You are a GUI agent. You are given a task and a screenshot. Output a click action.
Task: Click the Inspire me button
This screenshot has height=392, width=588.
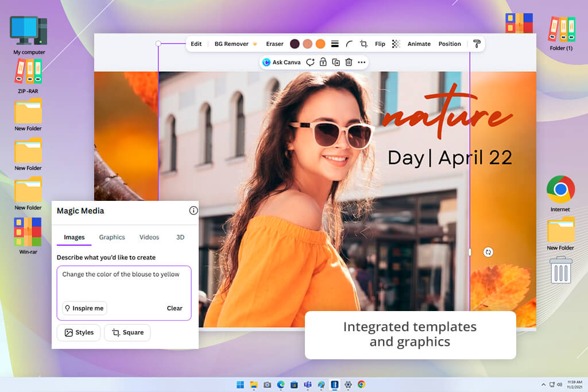pyautogui.click(x=84, y=308)
